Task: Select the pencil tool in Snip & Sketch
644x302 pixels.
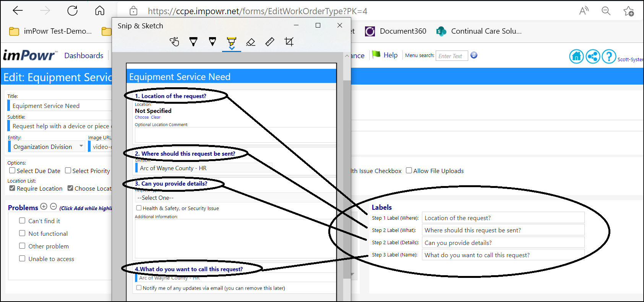Action: click(213, 42)
